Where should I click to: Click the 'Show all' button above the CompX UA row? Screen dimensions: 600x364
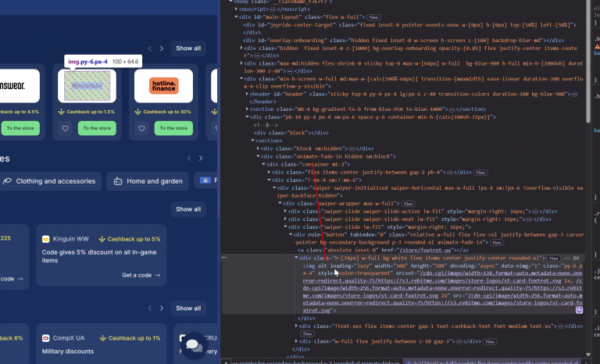click(x=188, y=308)
